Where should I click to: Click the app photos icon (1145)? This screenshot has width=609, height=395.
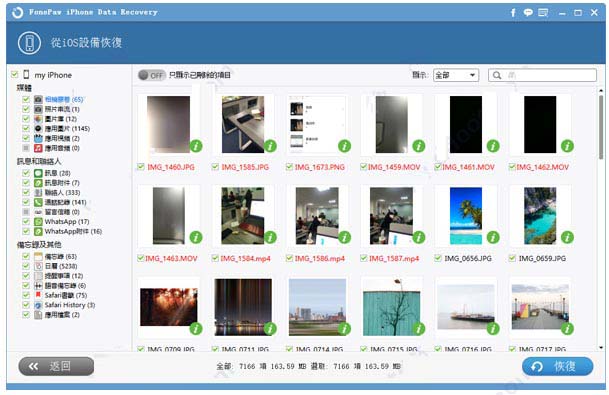(x=38, y=129)
